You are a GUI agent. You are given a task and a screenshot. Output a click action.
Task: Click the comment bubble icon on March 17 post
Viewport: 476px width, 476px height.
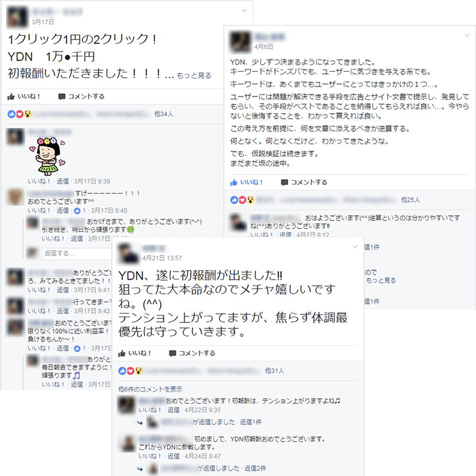[62, 97]
